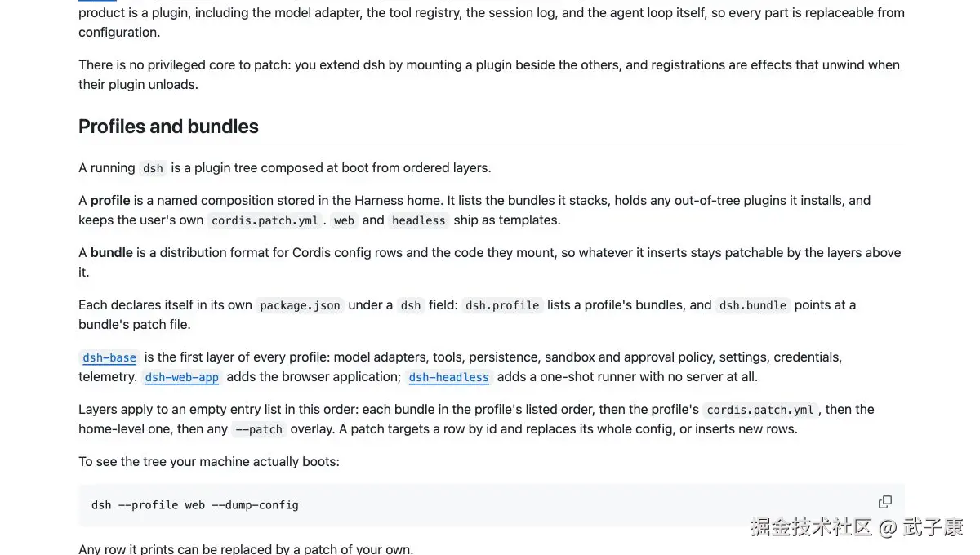Viewport: 980px width, 555px height.
Task: Click cordis.patch.yml code after "keeps the user's own"
Action: point(265,220)
